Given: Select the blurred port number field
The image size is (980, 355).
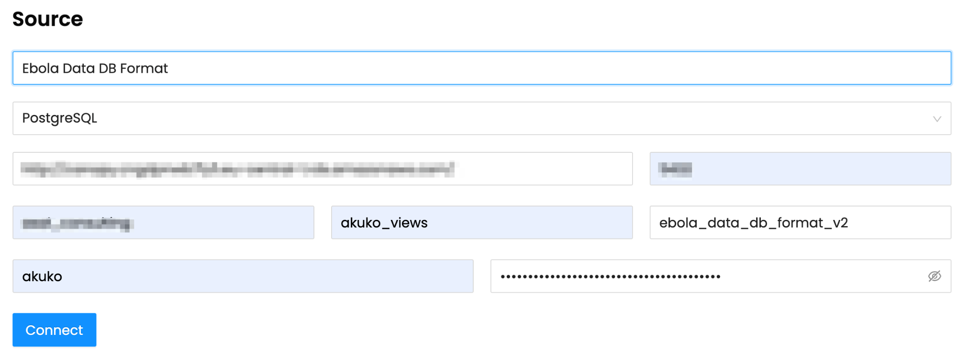Looking at the screenshot, I should point(800,169).
